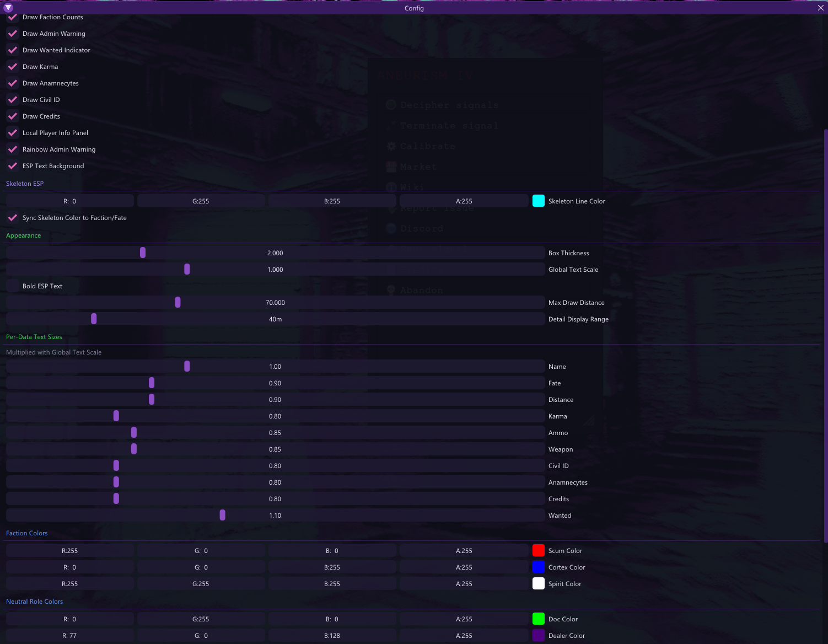Disable Local Player Info Panel
This screenshot has width=828, height=644.
point(13,133)
